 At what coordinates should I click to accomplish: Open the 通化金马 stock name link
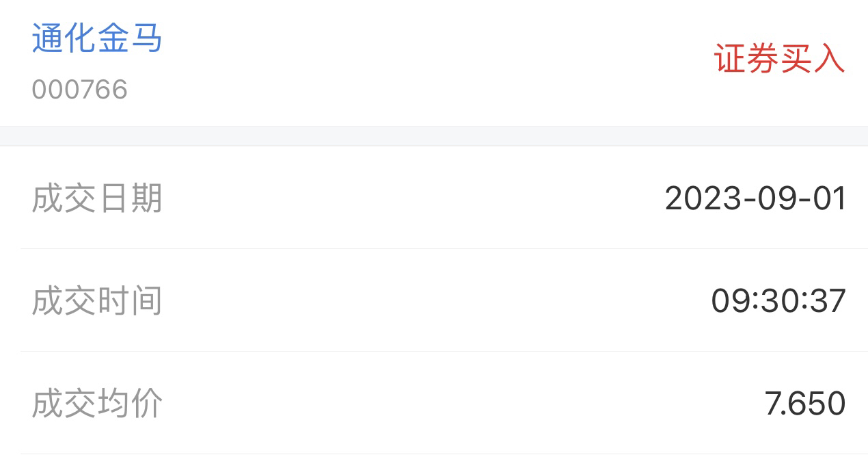(x=97, y=38)
